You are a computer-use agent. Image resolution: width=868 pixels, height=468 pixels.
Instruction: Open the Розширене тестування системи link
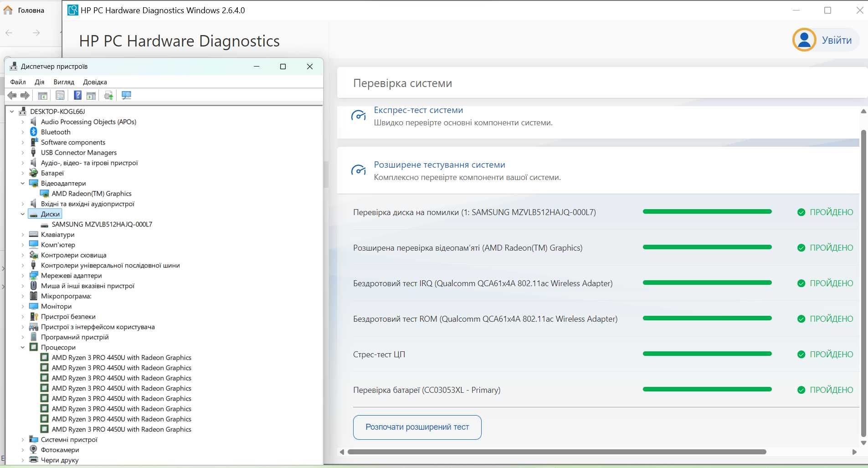point(439,165)
